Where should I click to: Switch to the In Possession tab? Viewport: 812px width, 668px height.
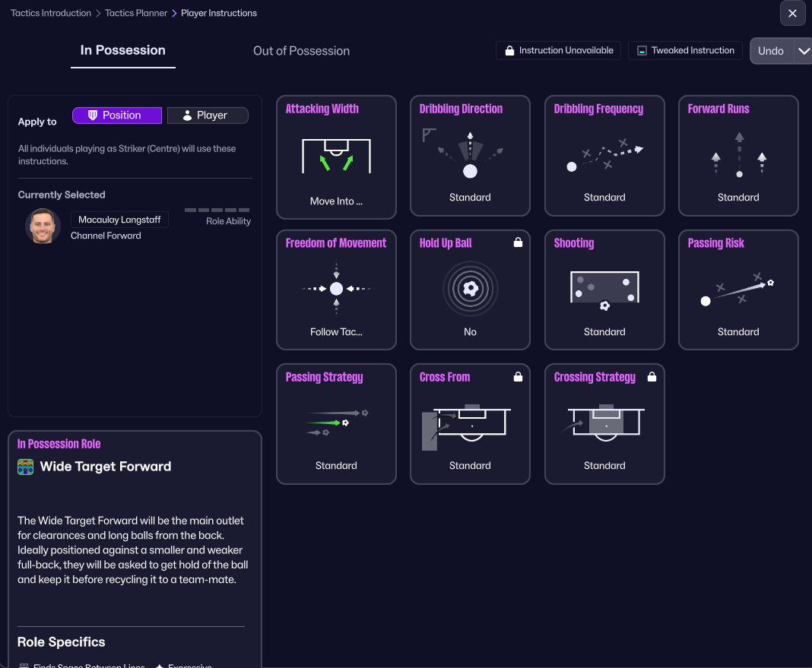click(x=122, y=50)
